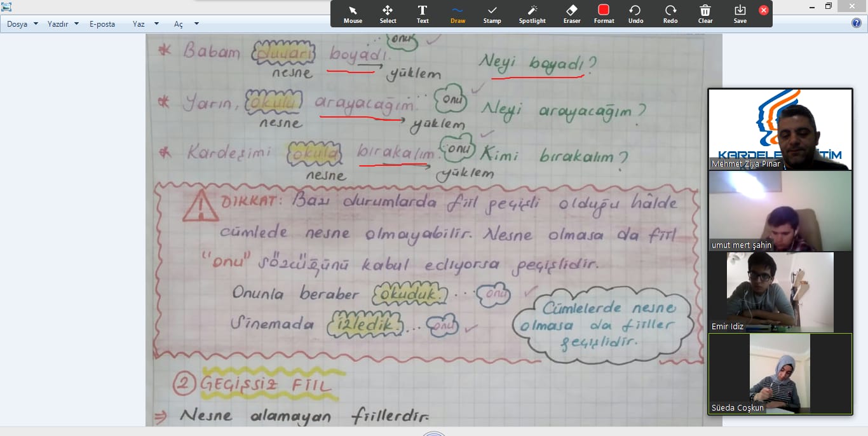Toggle Draw mode in the annotation bar
This screenshot has height=436, width=868.
click(458, 13)
